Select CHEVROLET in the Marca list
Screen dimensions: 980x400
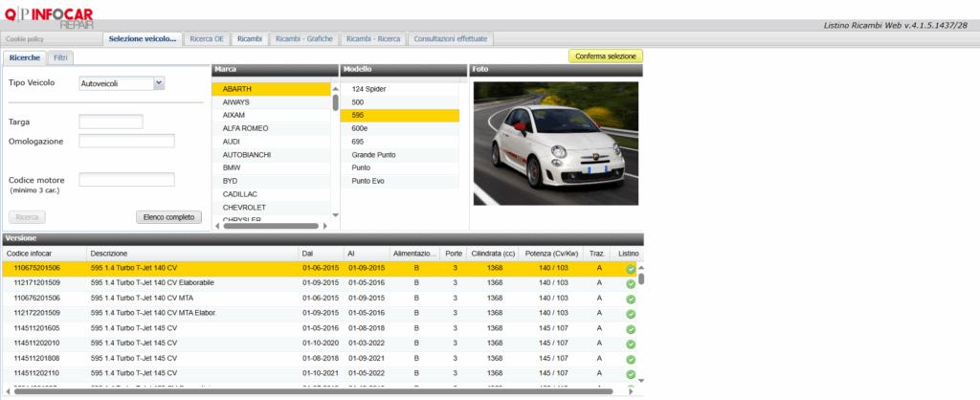271,208
